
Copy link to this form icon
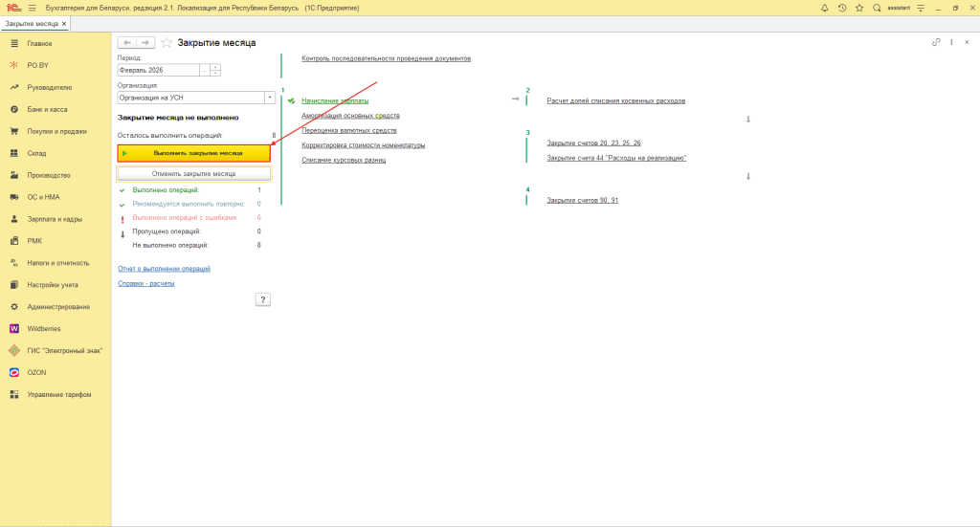coord(936,42)
